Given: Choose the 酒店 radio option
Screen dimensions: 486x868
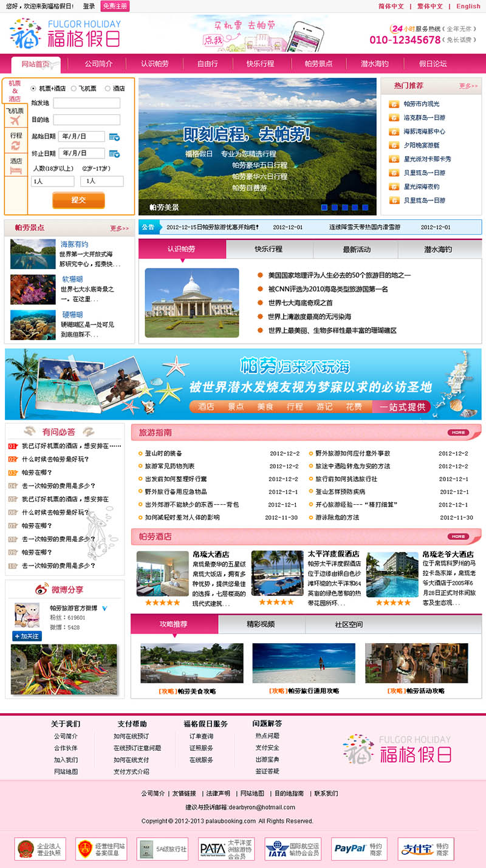Looking at the screenshot, I should point(108,89).
